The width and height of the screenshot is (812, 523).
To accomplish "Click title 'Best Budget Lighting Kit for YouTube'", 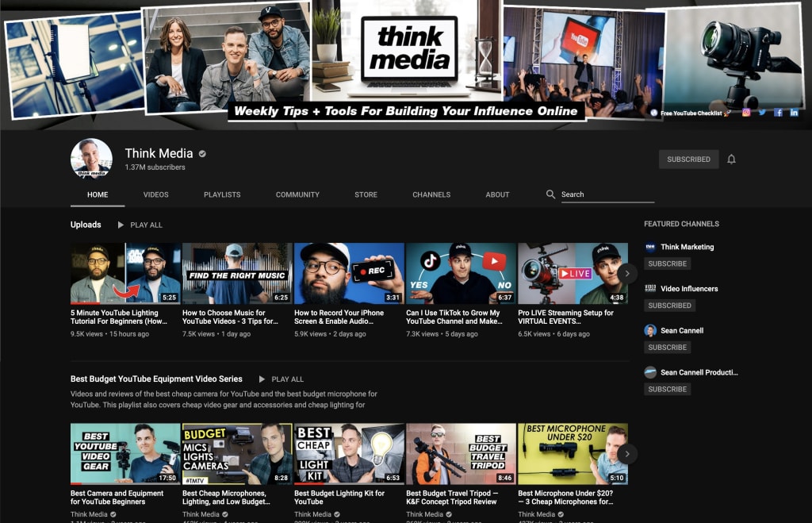I will (x=339, y=498).
